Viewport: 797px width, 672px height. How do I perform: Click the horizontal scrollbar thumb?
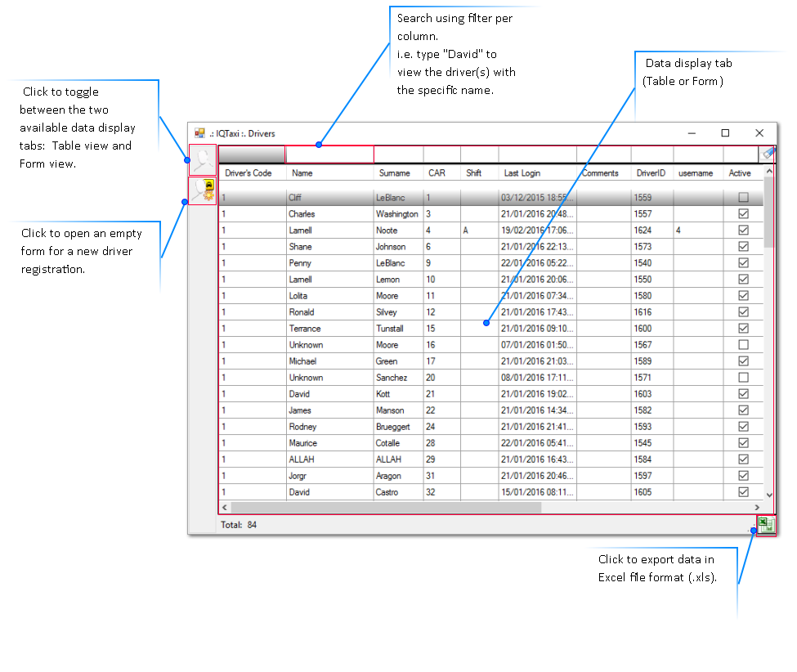pyautogui.click(x=387, y=508)
